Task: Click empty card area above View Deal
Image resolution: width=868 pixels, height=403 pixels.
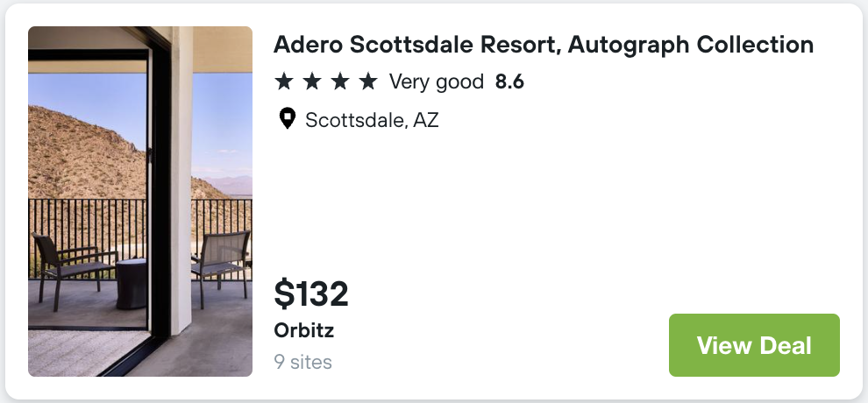Action: click(754, 219)
